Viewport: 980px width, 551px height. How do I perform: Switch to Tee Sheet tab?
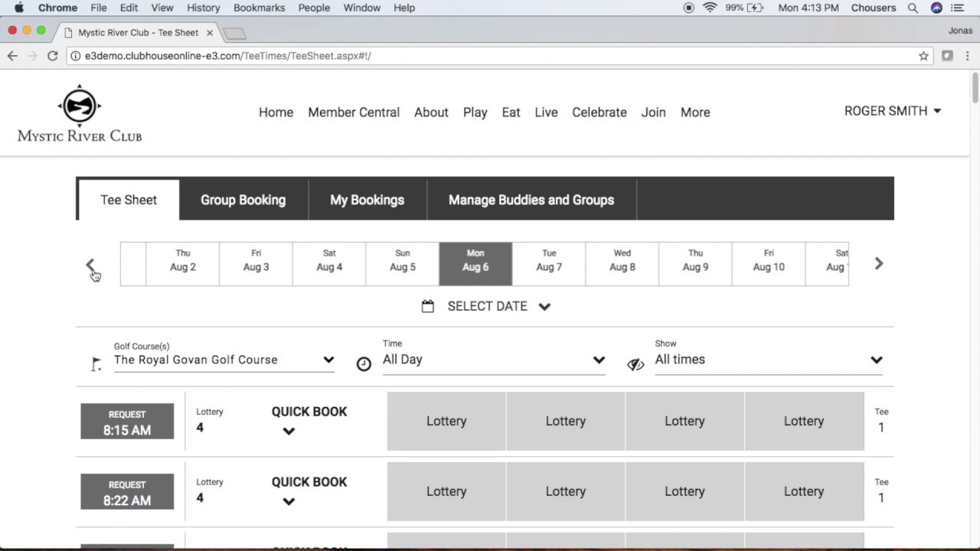pyautogui.click(x=129, y=200)
